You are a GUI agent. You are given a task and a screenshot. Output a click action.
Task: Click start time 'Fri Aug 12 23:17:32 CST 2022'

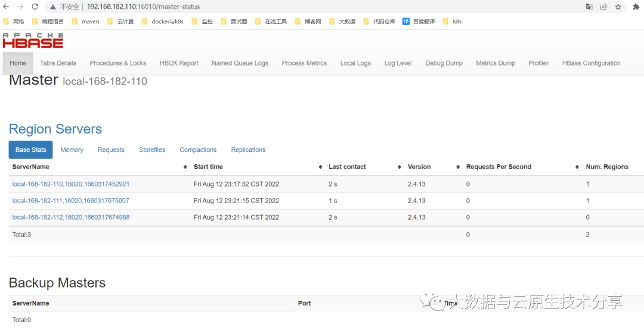pyautogui.click(x=237, y=184)
